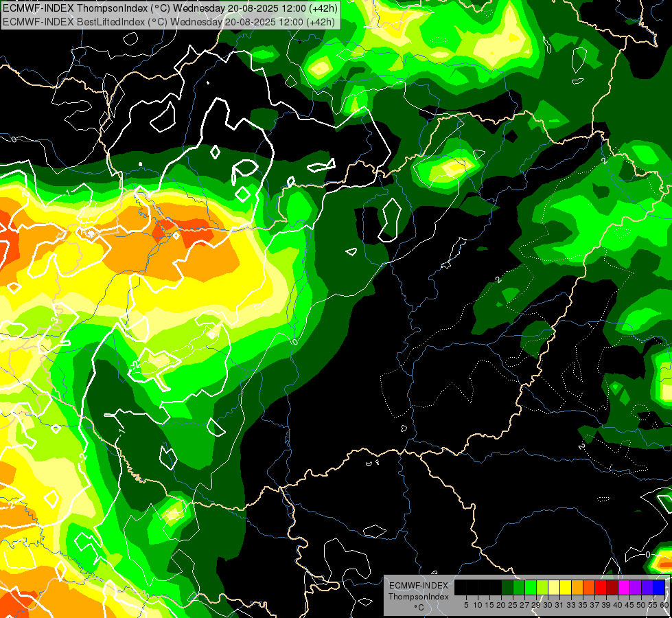672x618 pixels.
Task: Click the purple 45–50 legend swatch
Action: 636,587
